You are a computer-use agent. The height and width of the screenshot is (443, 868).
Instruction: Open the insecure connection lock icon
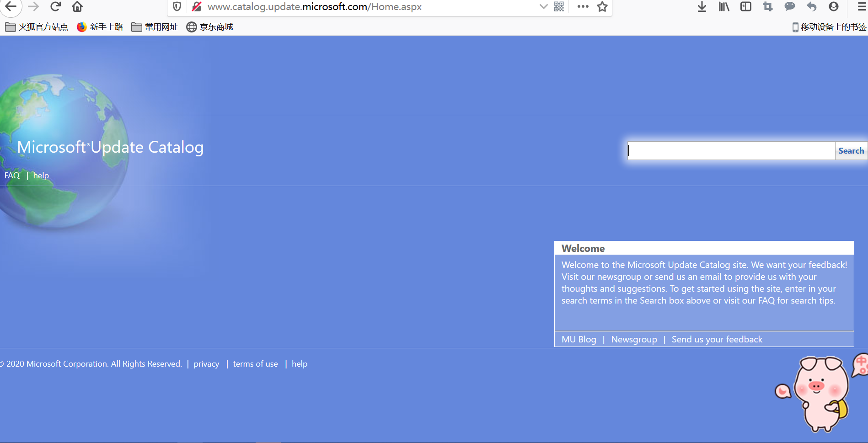pyautogui.click(x=197, y=6)
